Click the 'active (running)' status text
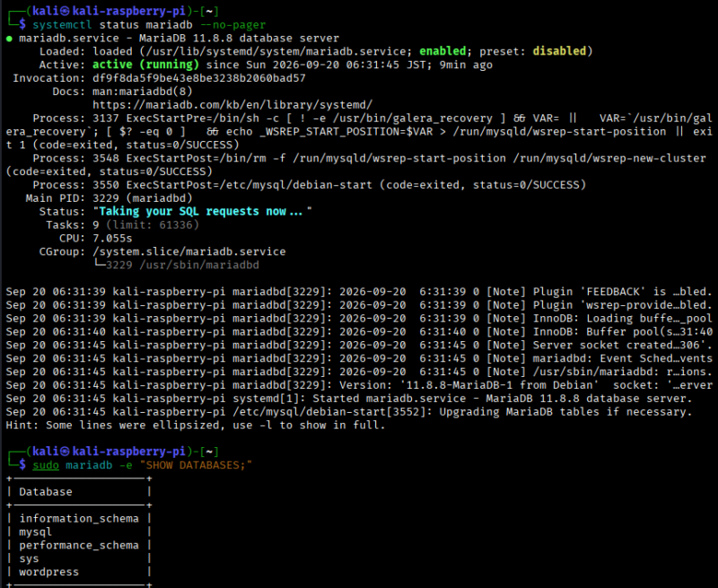Screen dimensions: 718x588 145,65
